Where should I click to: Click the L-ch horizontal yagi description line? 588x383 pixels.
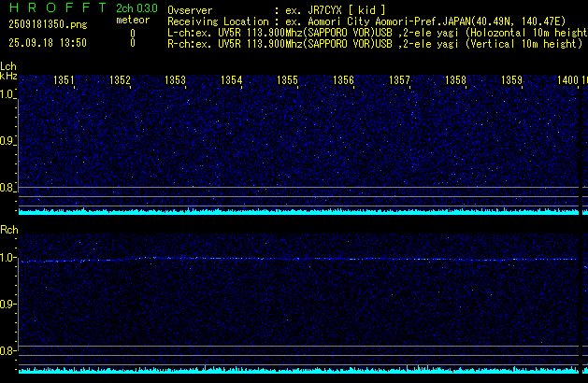click(377, 32)
